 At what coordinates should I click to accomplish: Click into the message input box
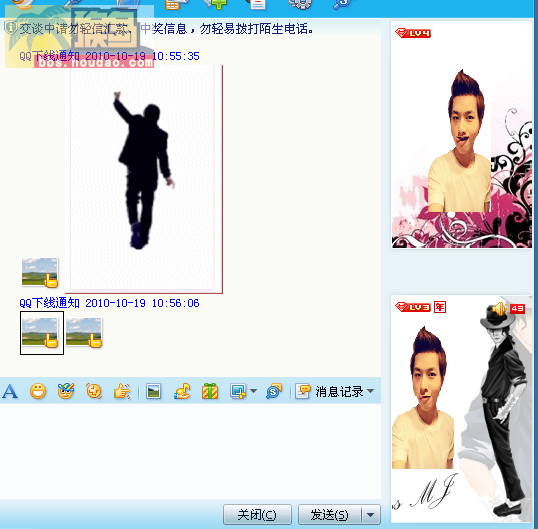click(190, 450)
